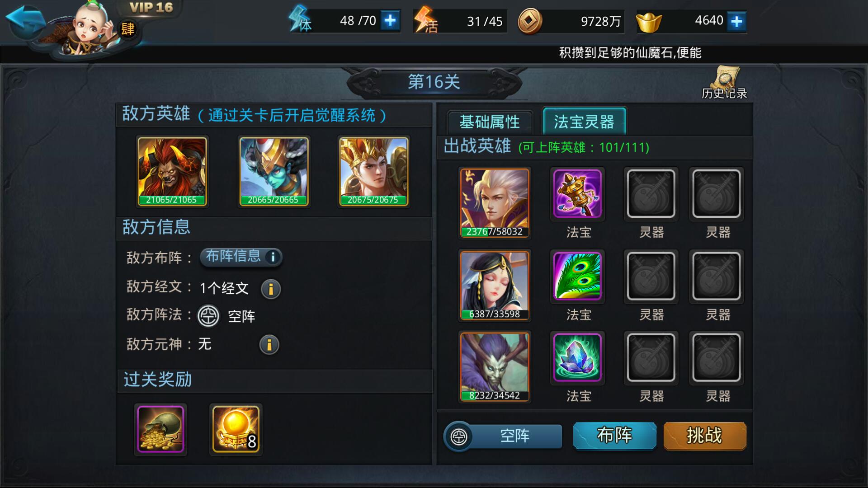Switch to the 法宝灵器 tab

click(584, 121)
